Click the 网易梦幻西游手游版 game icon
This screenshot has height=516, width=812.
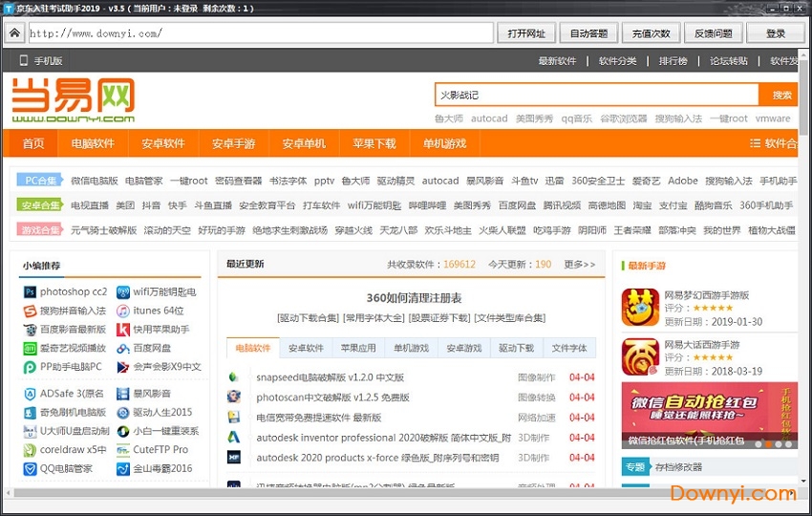coord(640,308)
